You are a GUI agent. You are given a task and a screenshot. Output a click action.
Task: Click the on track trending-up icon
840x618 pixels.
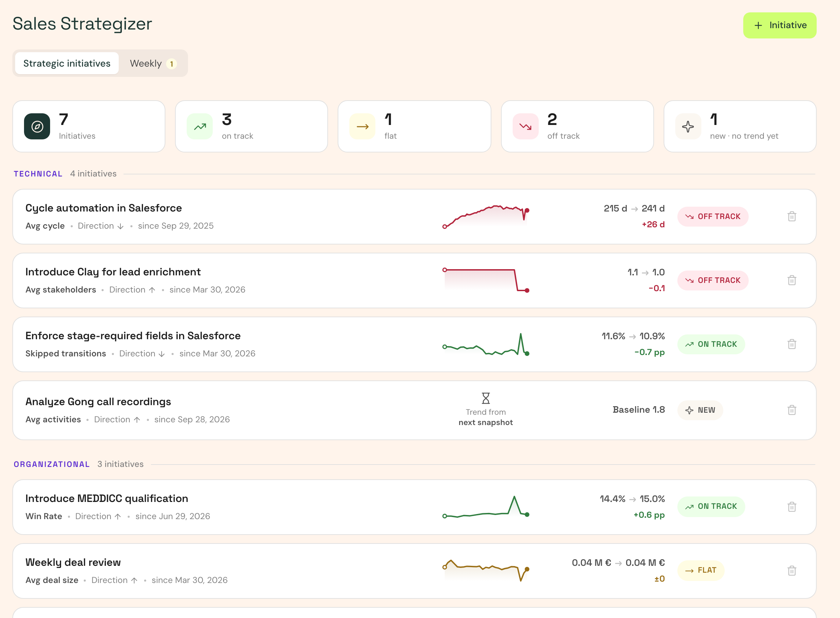tap(200, 126)
